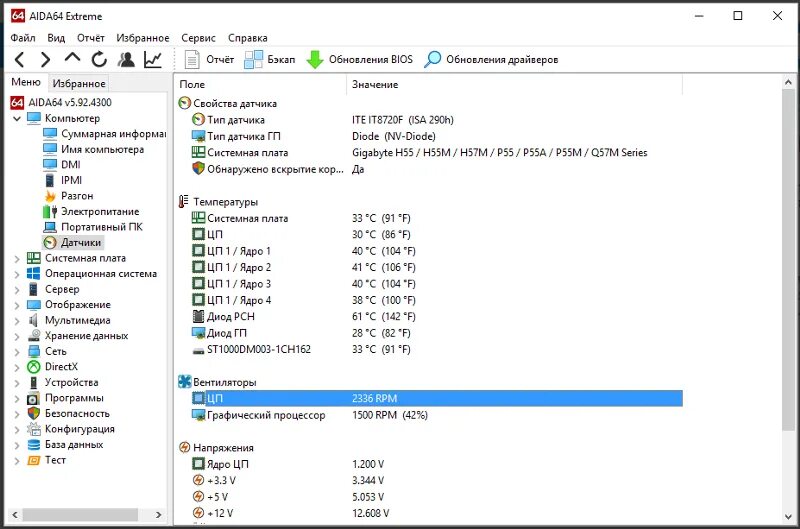Sort by the Значение column header
The width and height of the screenshot is (800, 529).
coord(514,85)
